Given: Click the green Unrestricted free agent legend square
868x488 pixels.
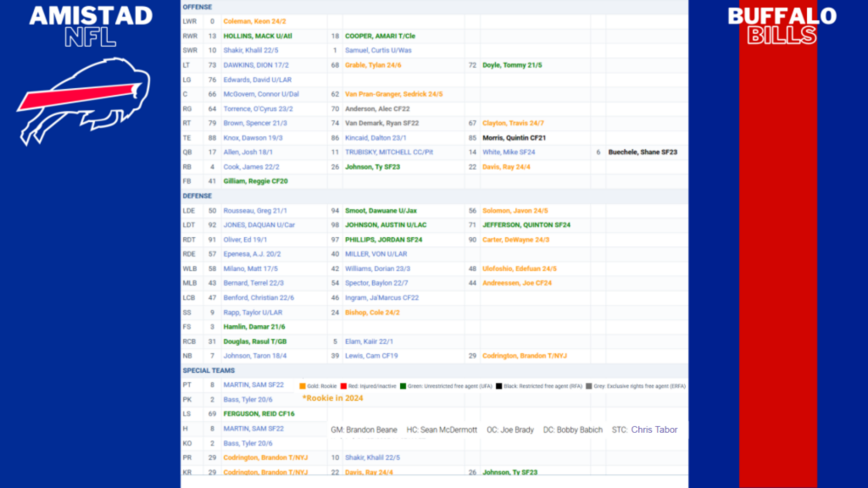Looking at the screenshot, I should 403,385.
